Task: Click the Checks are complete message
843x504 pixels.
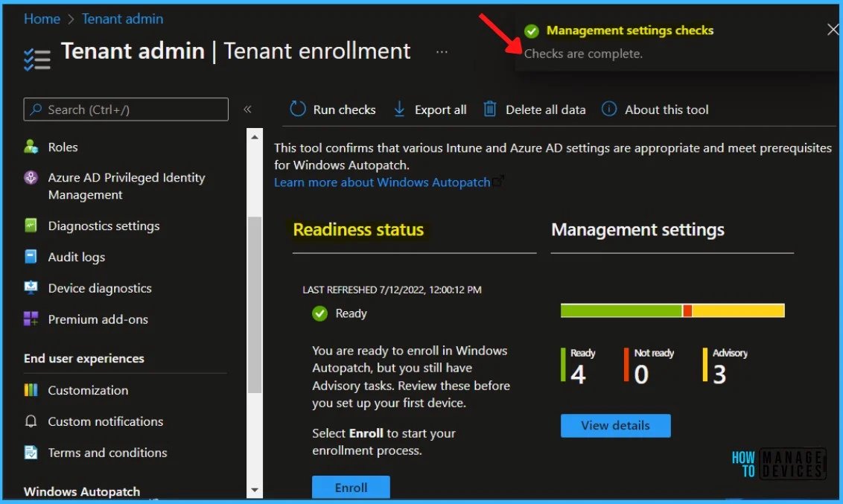Action: [x=583, y=54]
